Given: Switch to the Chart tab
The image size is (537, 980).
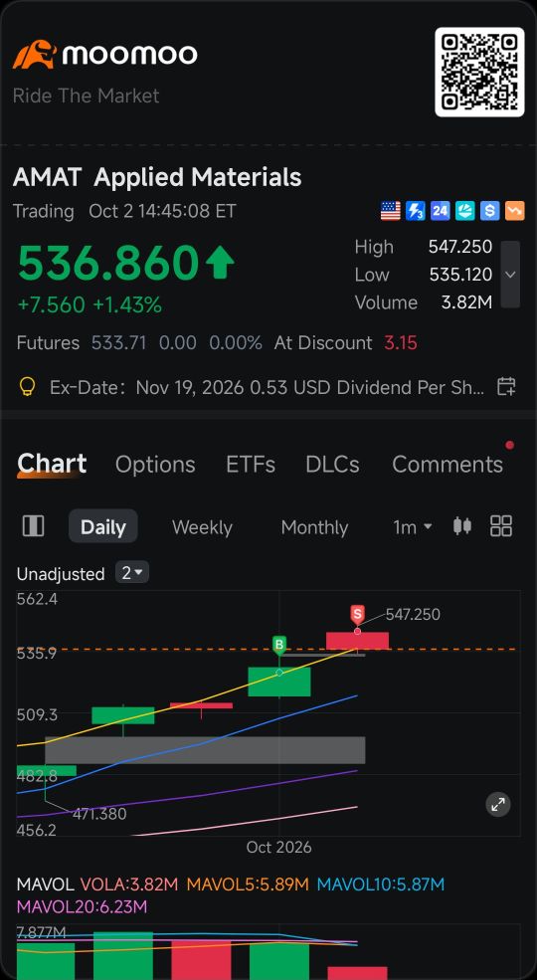Looking at the screenshot, I should tap(52, 464).
